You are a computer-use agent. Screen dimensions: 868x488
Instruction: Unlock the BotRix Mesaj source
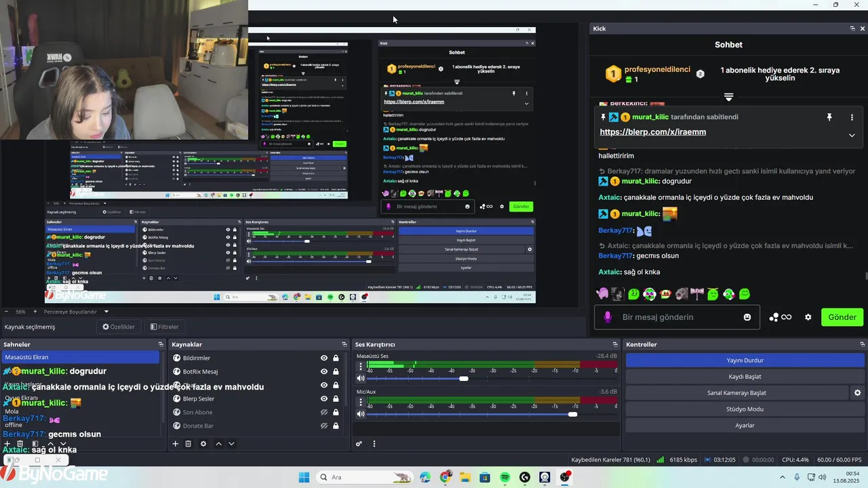tap(336, 371)
